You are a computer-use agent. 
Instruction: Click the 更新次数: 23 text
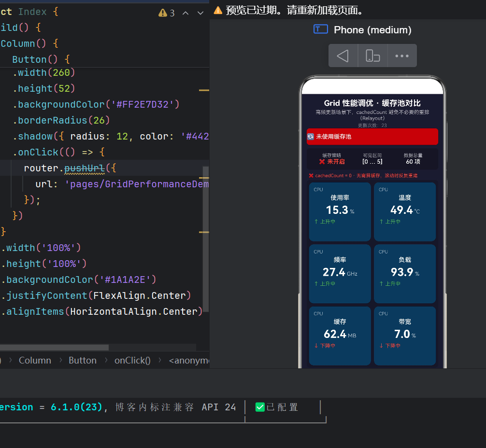372,126
